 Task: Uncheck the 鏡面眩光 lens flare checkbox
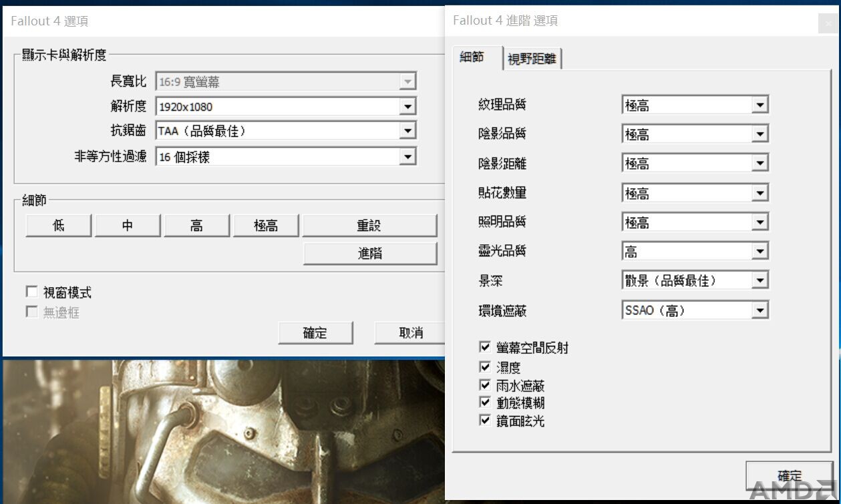coord(485,421)
